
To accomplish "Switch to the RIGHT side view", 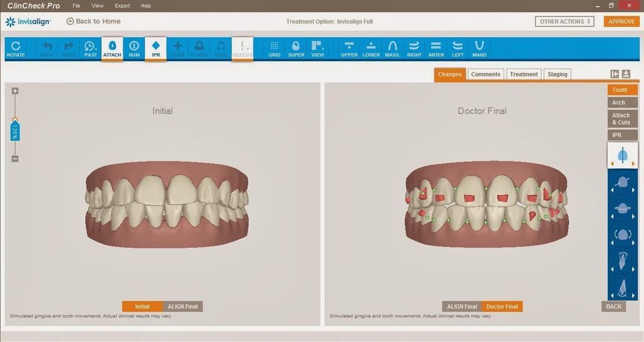I will click(x=414, y=49).
